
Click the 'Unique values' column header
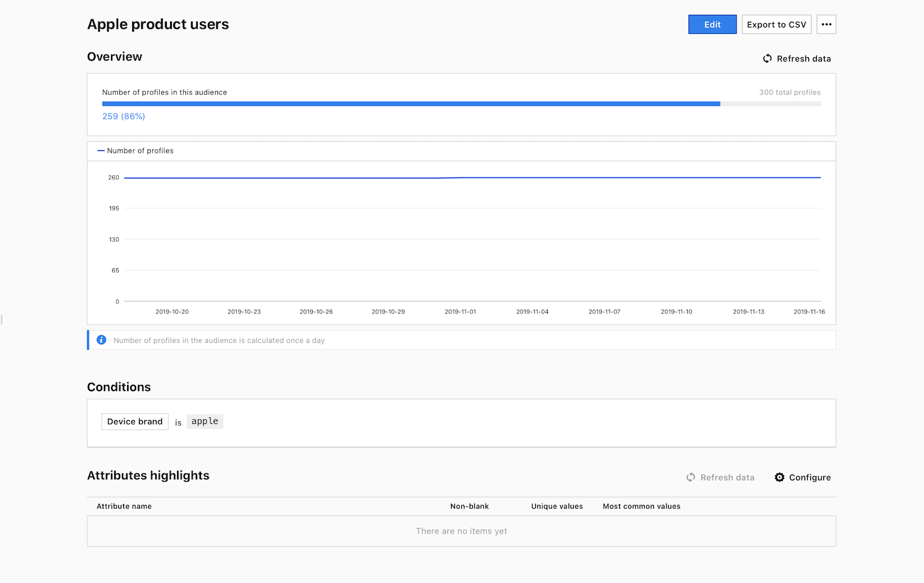click(x=557, y=506)
